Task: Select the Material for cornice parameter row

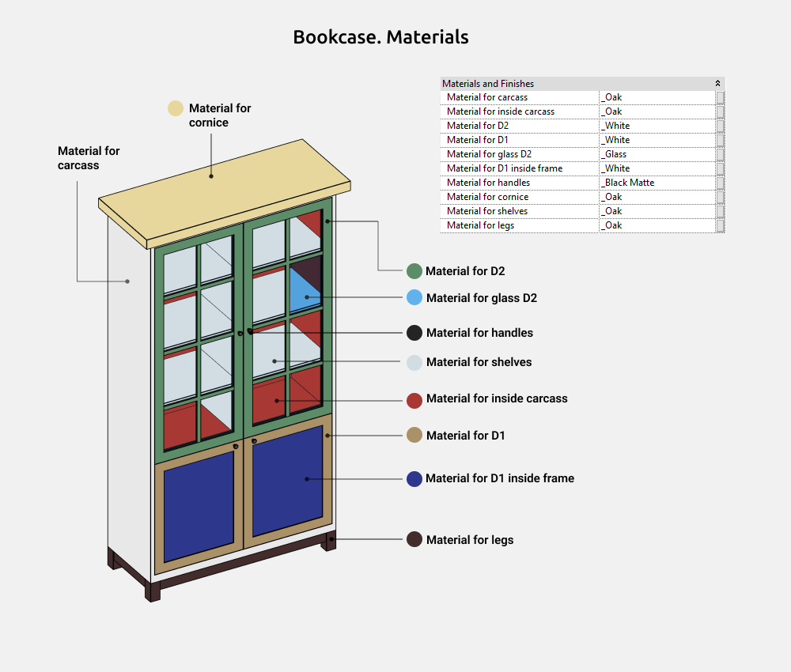Action: click(583, 197)
